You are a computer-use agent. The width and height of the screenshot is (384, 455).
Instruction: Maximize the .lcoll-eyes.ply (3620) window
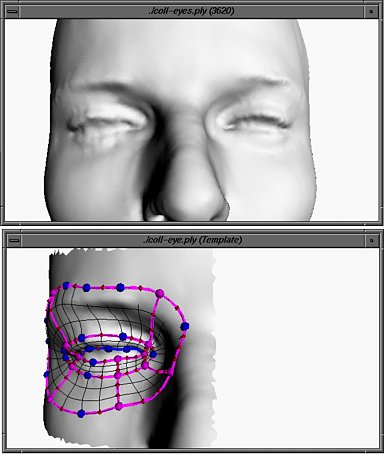[371, 11]
